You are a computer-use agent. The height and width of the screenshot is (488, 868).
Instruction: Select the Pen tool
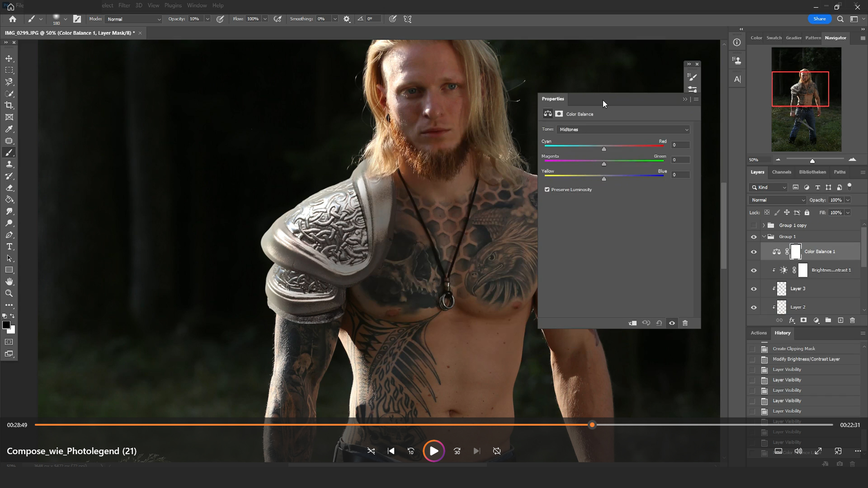tap(9, 235)
